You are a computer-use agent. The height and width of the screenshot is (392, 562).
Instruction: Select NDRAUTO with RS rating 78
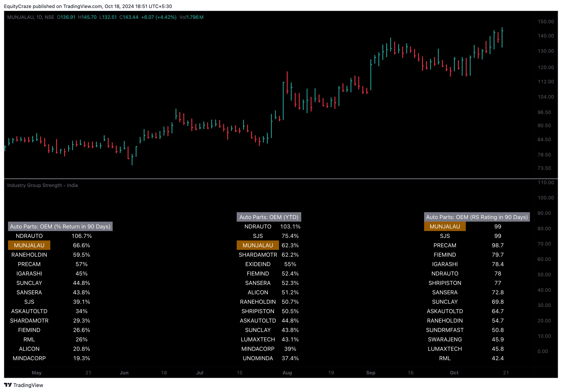pos(445,274)
